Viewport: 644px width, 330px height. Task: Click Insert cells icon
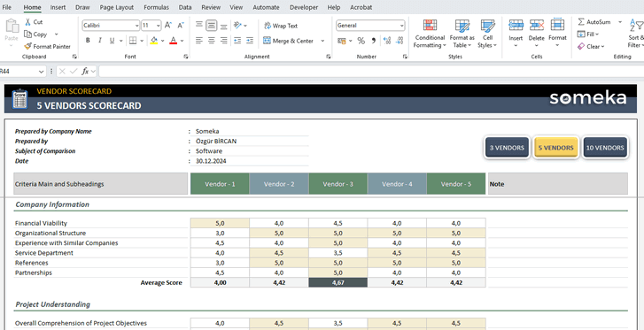pyautogui.click(x=516, y=25)
